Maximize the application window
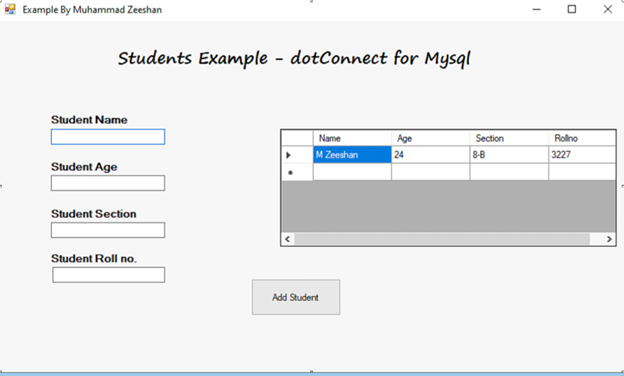The width and height of the screenshot is (624, 376). tap(571, 9)
